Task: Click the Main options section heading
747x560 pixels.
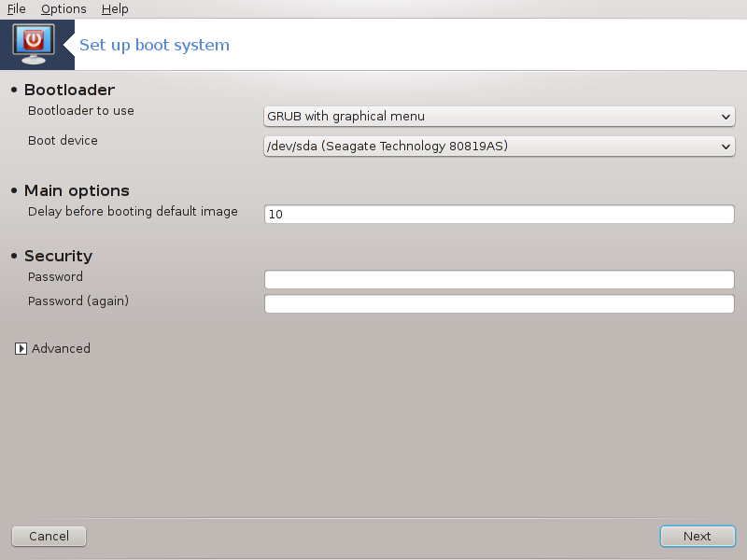Action: 77,190
